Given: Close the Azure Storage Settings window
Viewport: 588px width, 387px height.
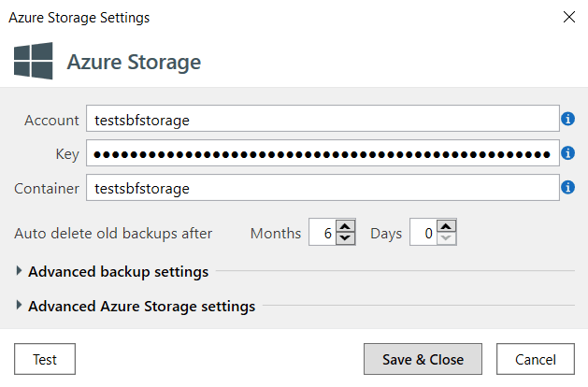Looking at the screenshot, I should [568, 17].
